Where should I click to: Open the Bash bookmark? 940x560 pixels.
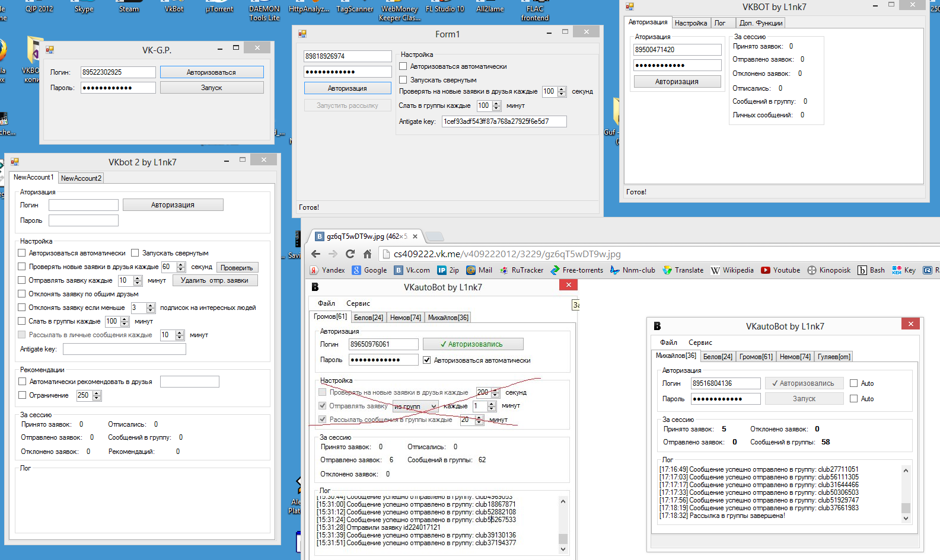pos(871,270)
